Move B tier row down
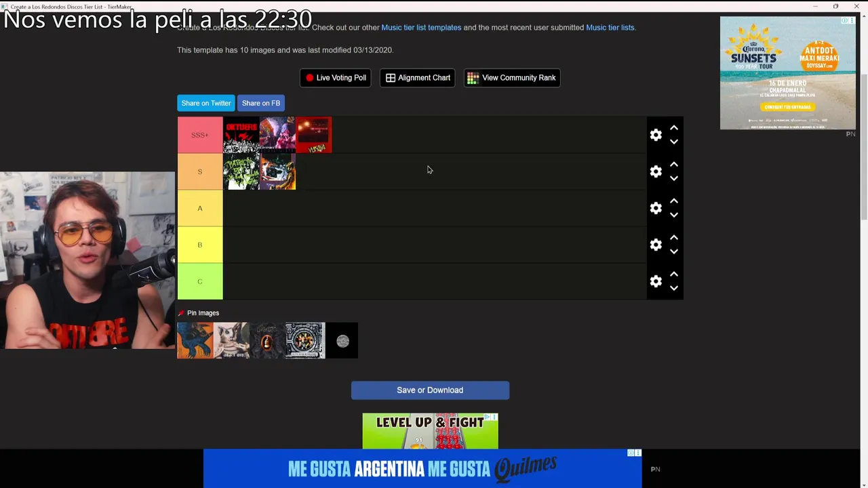Viewport: 868px width, 488px height. (674, 251)
